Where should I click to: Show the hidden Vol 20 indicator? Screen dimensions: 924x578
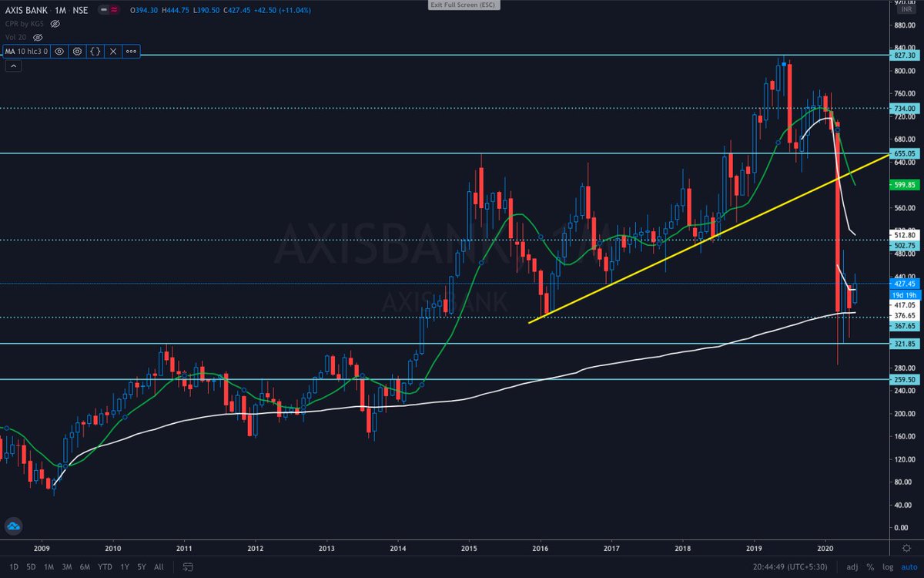pyautogui.click(x=37, y=37)
